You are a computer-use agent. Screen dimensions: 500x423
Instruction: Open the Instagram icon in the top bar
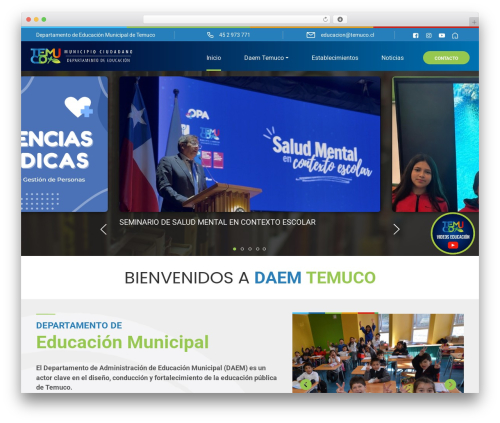pyautogui.click(x=429, y=35)
